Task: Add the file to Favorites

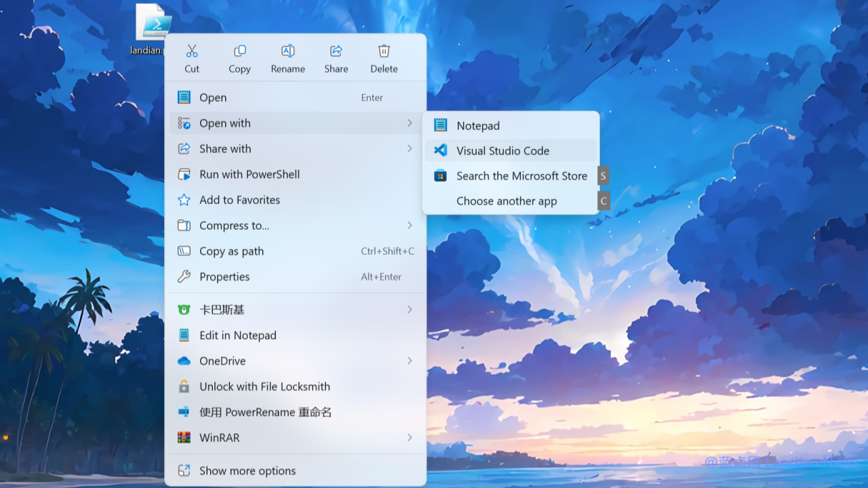Action: coord(239,200)
